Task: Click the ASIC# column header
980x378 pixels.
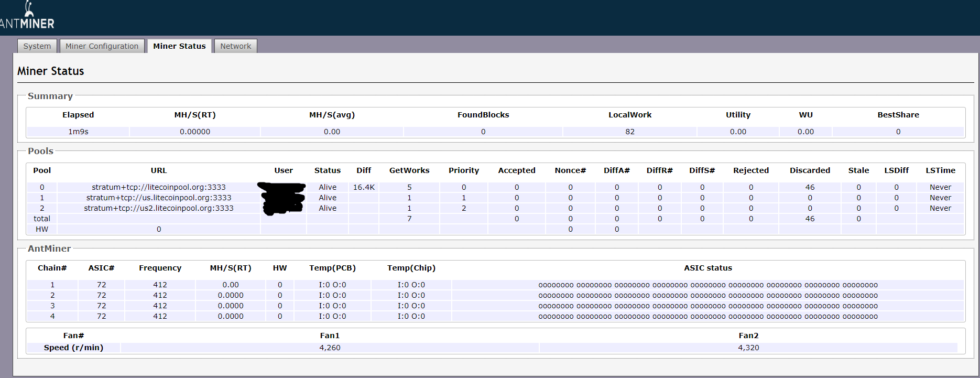Action: click(101, 268)
